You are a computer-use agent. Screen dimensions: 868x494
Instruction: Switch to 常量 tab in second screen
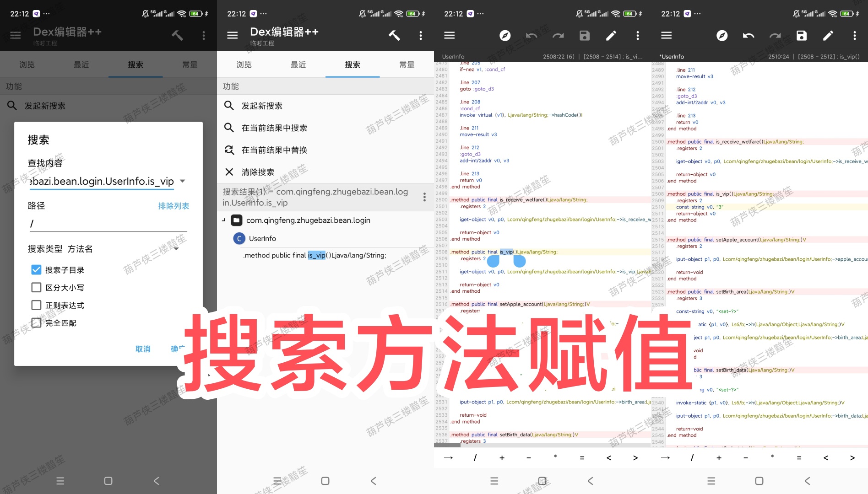407,64
